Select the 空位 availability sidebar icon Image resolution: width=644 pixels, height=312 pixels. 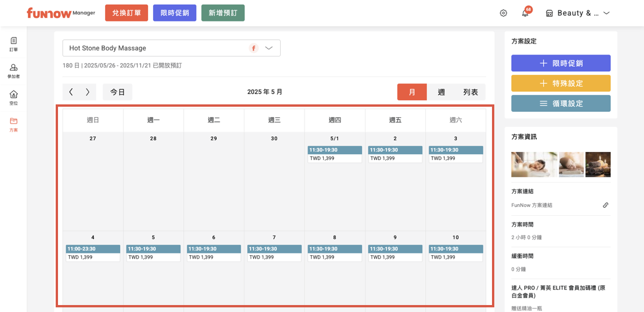tap(13, 97)
